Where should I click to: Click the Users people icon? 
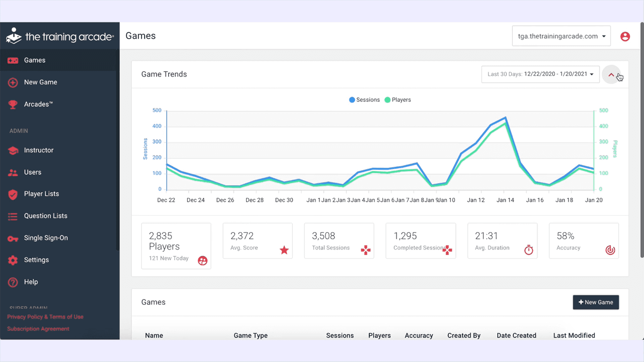[x=13, y=173]
